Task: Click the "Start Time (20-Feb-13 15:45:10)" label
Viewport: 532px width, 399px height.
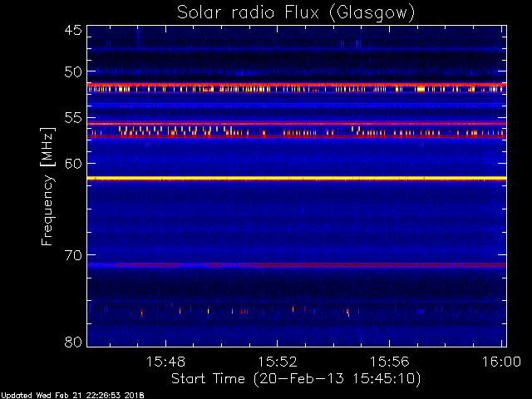Action: (296, 379)
